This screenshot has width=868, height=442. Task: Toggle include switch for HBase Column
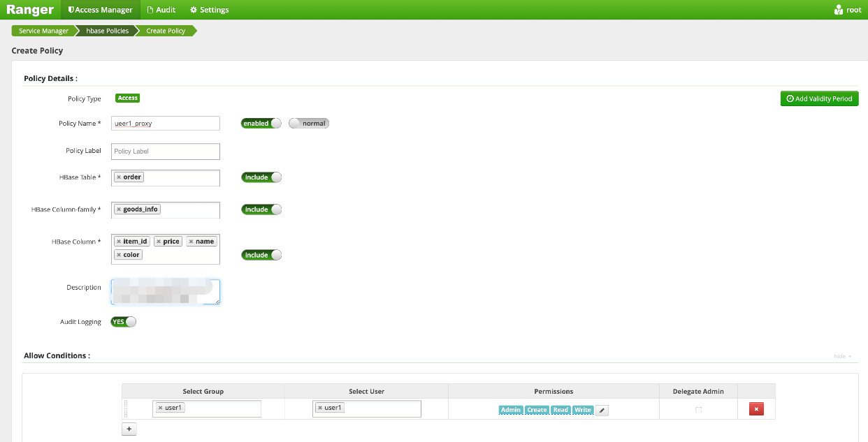coord(261,255)
